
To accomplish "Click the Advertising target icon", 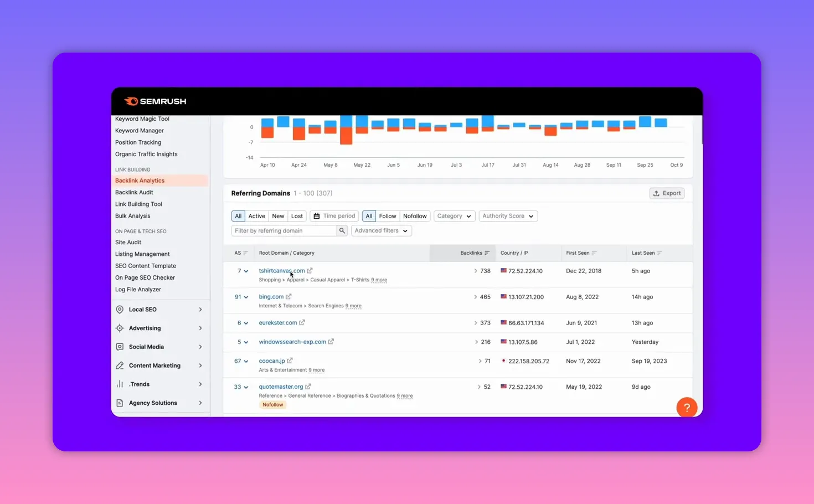I will [120, 328].
